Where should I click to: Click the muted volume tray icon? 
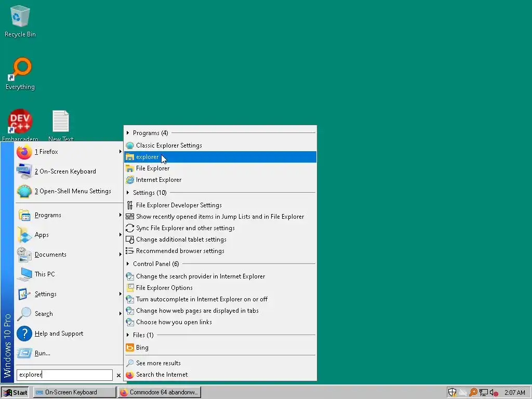coord(494,393)
